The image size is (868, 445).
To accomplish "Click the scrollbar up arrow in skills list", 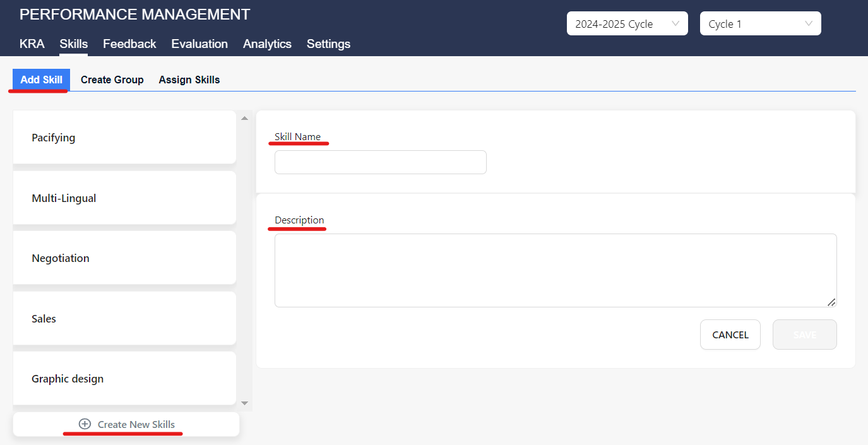I will point(245,117).
